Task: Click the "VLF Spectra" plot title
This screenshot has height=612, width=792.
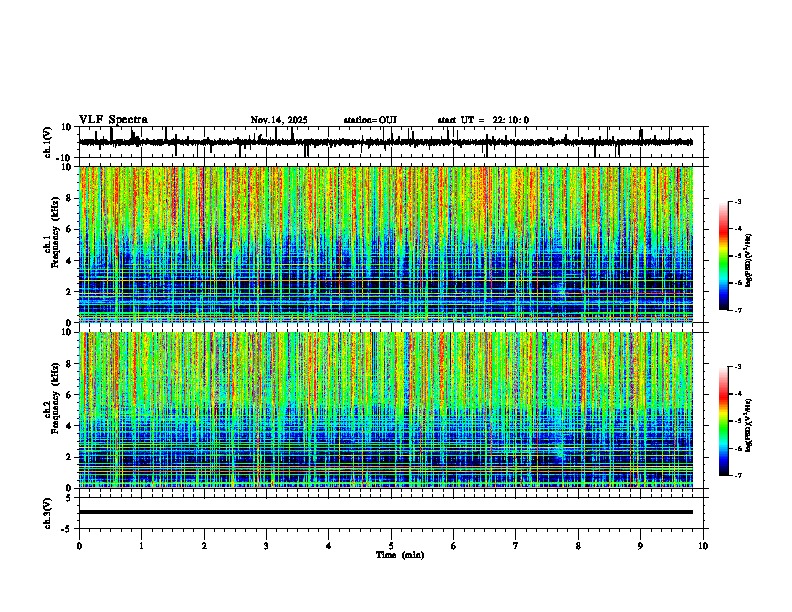Action: [x=113, y=120]
